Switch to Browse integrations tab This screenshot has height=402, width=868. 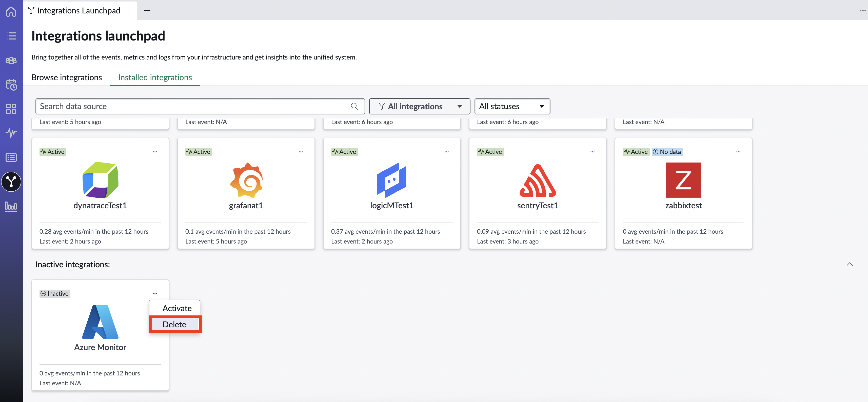click(x=67, y=77)
